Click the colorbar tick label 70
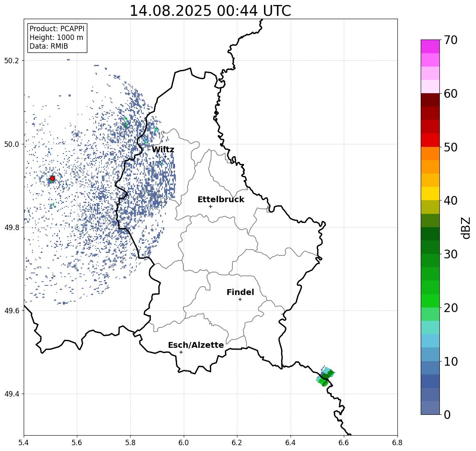Image resolution: width=476 pixels, height=451 pixels. pos(451,40)
